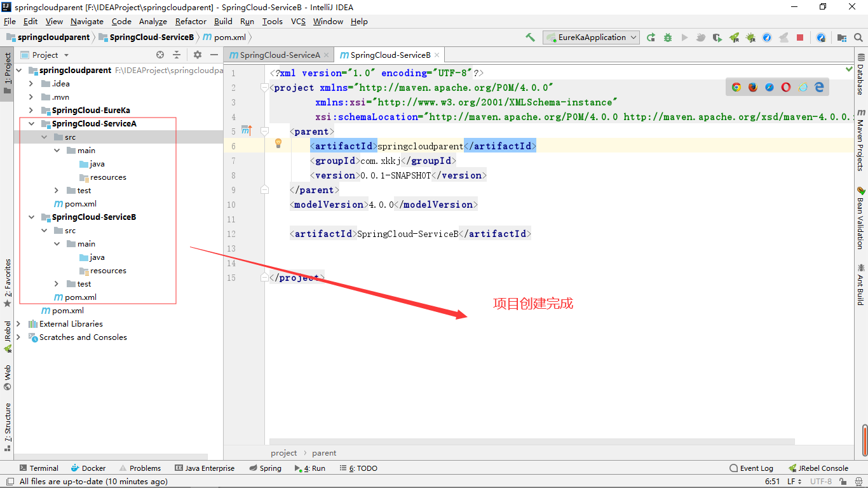Open the Maven Projects side panel
This screenshot has width=868, height=488.
click(x=860, y=140)
